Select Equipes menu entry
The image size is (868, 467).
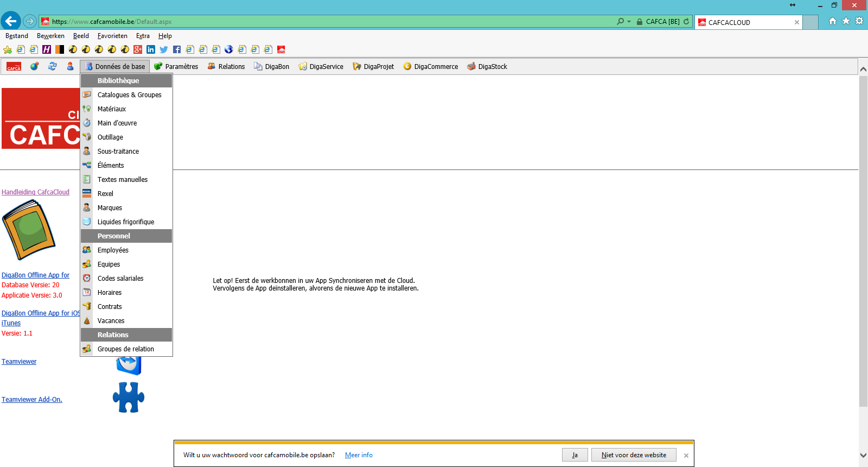click(126, 264)
